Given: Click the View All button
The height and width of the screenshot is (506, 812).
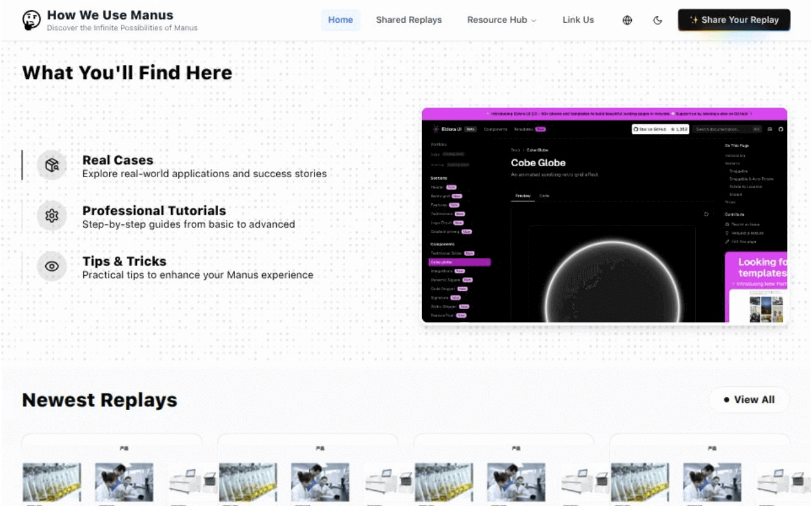Looking at the screenshot, I should 749,400.
